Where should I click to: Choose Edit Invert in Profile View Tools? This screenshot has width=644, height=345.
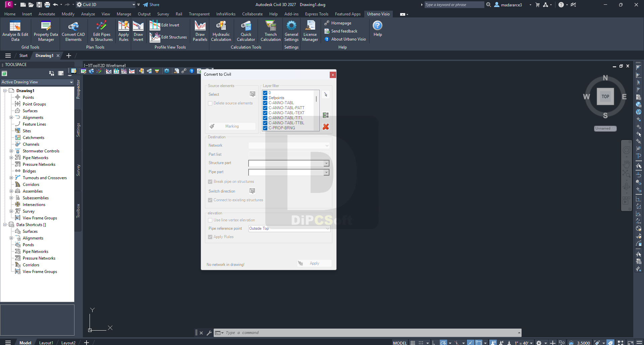[165, 25]
